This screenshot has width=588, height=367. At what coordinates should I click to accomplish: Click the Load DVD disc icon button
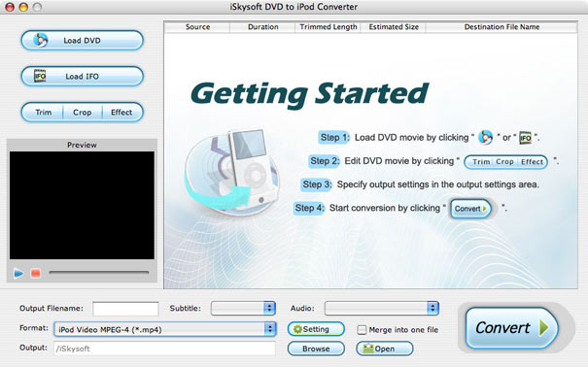coord(82,40)
